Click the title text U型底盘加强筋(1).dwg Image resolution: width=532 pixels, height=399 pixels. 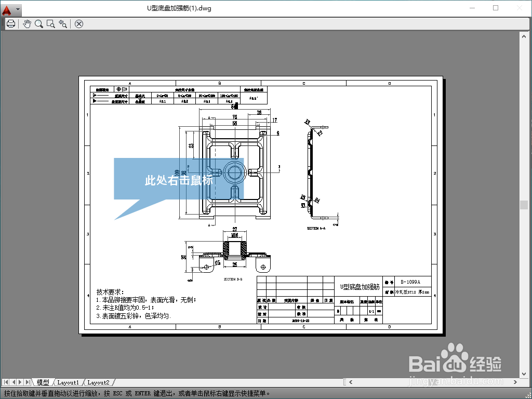tap(179, 8)
